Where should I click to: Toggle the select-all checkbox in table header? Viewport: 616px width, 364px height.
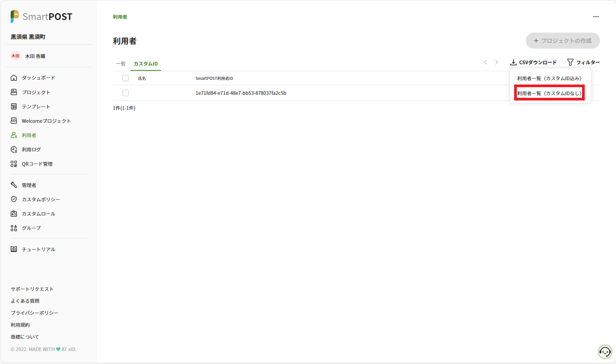(125, 78)
